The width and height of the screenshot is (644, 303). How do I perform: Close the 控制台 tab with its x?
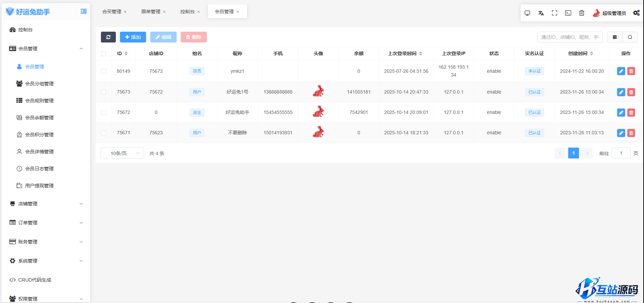199,12
